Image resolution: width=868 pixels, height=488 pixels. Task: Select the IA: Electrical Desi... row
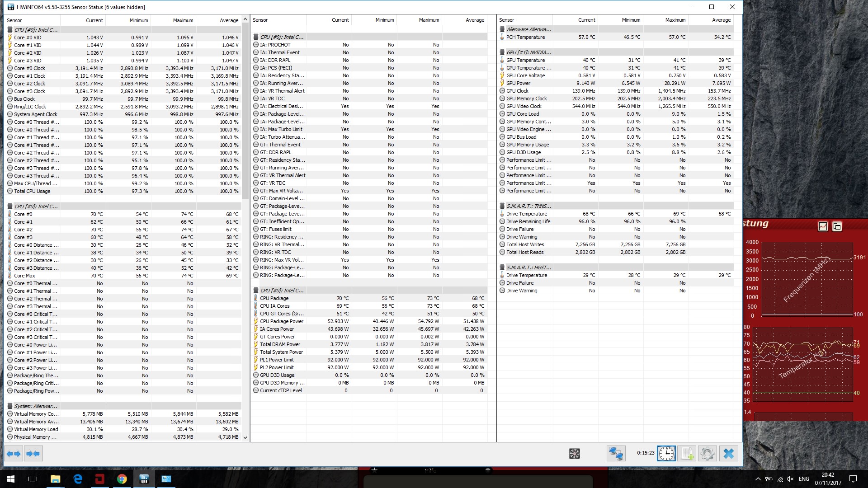[x=369, y=106]
